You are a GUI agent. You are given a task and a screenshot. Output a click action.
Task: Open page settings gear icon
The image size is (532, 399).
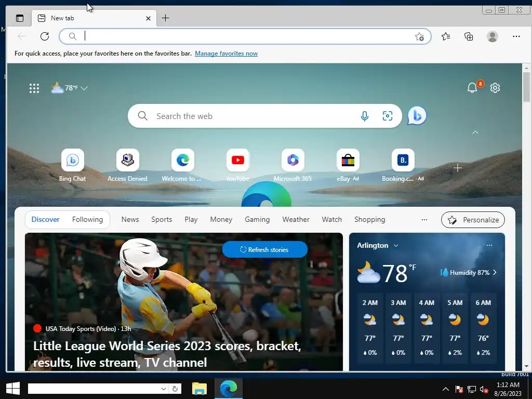tap(495, 88)
